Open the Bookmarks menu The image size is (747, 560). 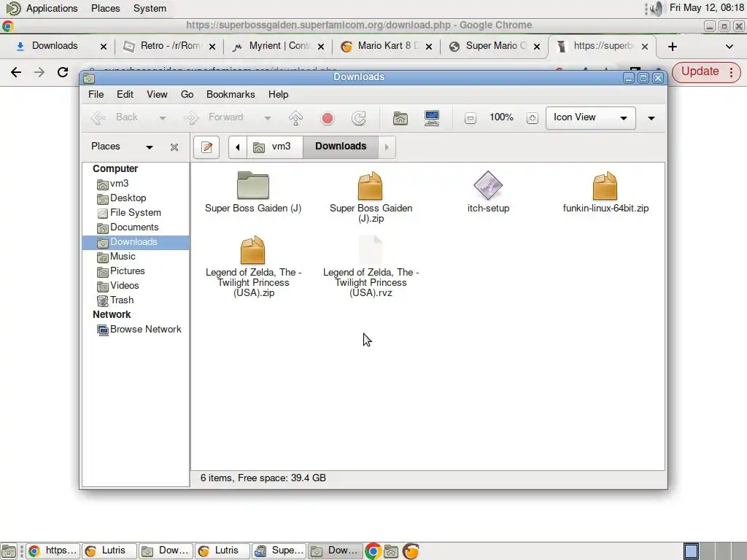point(230,94)
